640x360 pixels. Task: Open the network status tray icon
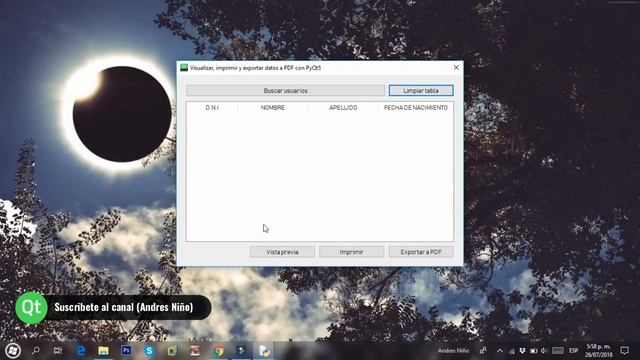coord(512,351)
